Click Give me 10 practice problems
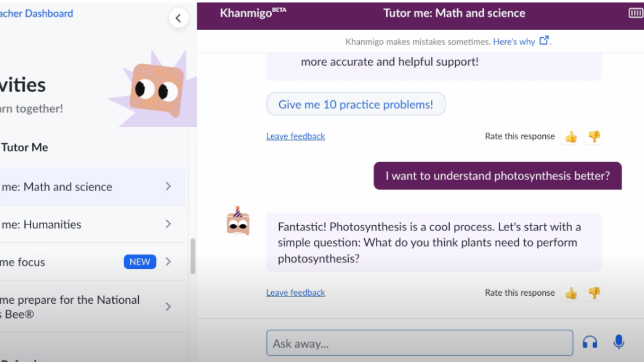The height and width of the screenshot is (362, 644). coord(356,105)
